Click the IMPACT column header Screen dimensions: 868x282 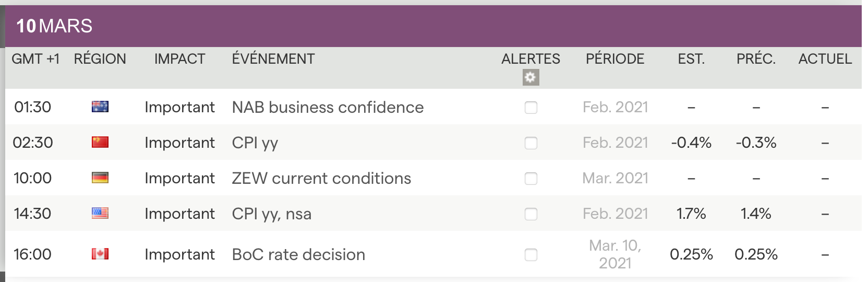(x=179, y=59)
